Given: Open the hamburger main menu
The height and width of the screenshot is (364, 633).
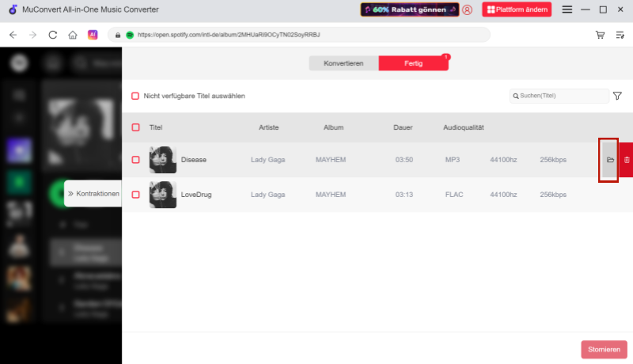Looking at the screenshot, I should (x=567, y=9).
